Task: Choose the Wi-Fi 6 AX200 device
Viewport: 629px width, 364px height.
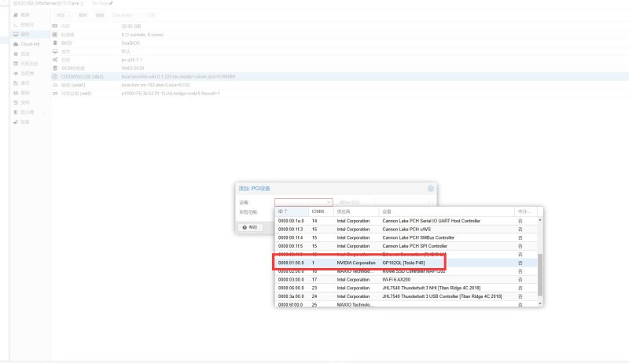Action: 406,280
